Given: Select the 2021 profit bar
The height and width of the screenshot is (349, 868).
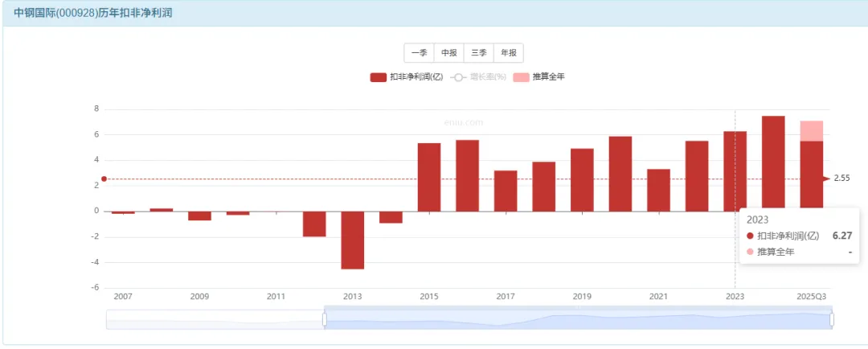Looking at the screenshot, I should [x=658, y=190].
